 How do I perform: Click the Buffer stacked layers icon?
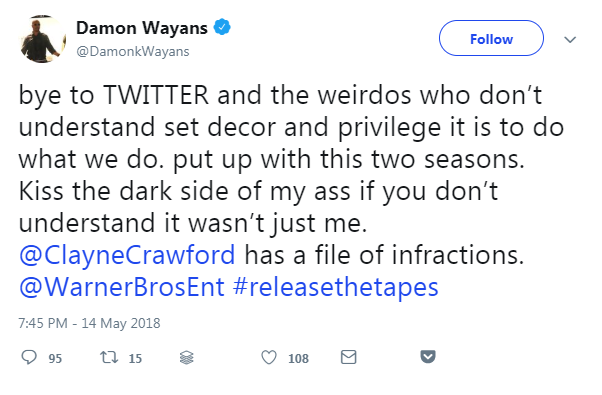187,358
